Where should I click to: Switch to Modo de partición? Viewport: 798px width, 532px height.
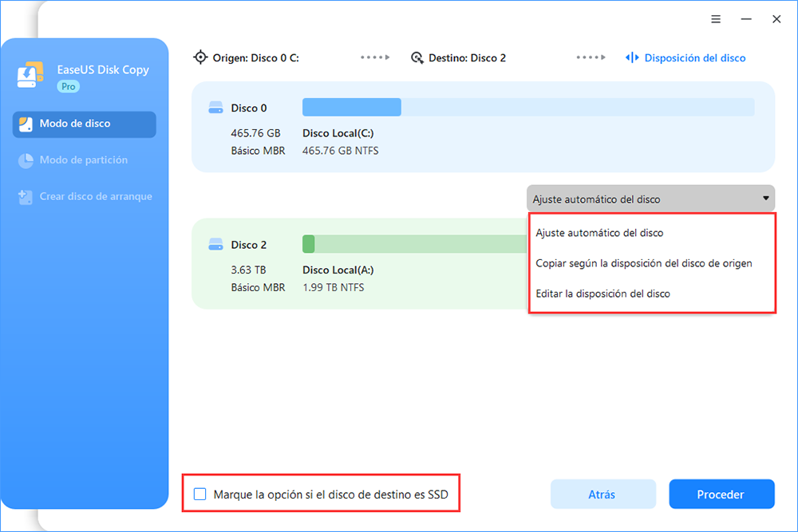(85, 160)
